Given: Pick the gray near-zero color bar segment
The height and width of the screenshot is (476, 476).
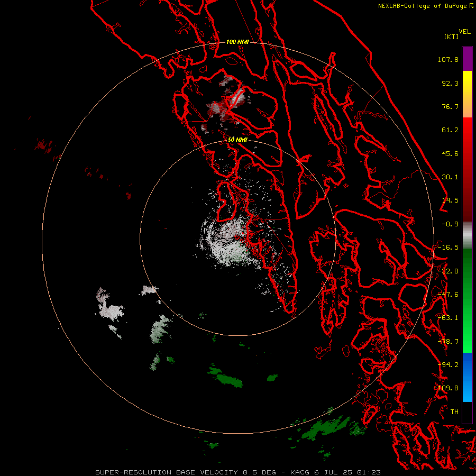Looking at the screenshot, I should click(467, 235).
